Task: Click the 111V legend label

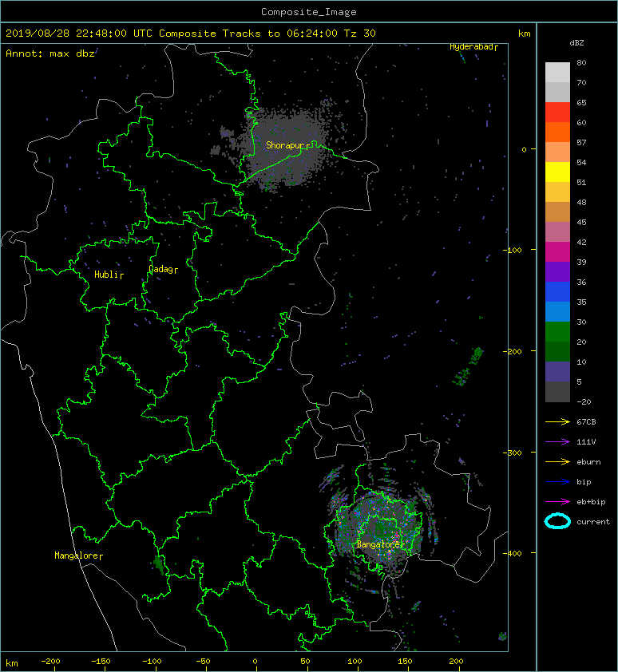Action: click(x=586, y=442)
